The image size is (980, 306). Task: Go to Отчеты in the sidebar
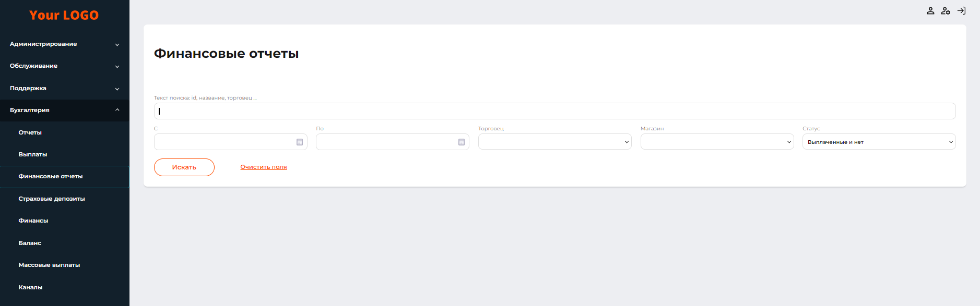tap(30, 132)
